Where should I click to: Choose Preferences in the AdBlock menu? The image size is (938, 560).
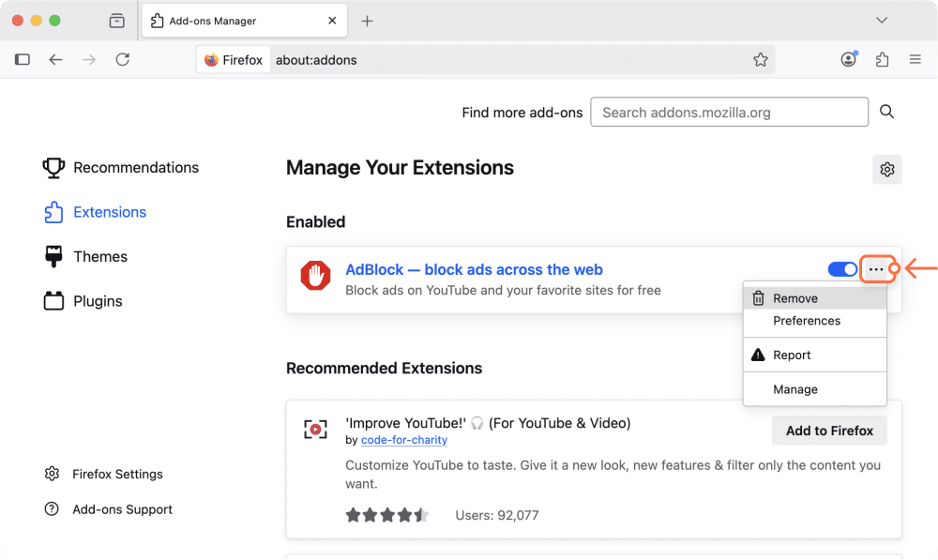click(806, 321)
